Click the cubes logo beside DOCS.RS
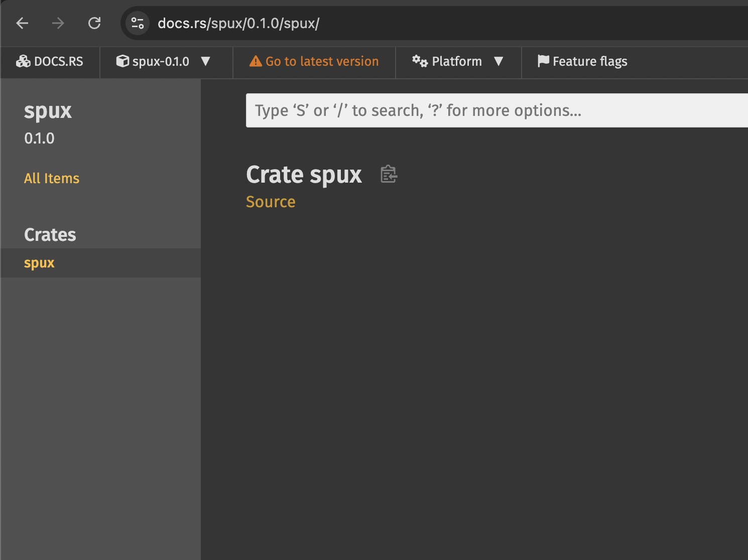The image size is (748, 560). coord(23,61)
